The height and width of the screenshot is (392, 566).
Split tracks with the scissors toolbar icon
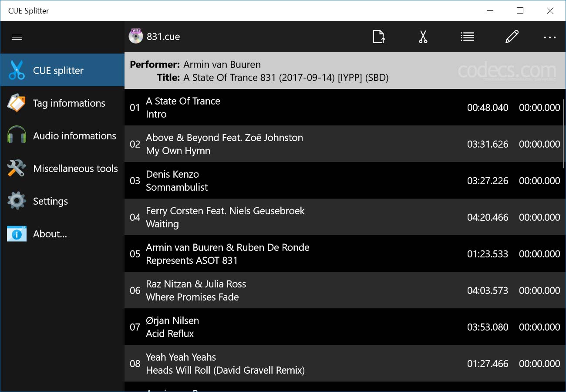coord(423,37)
